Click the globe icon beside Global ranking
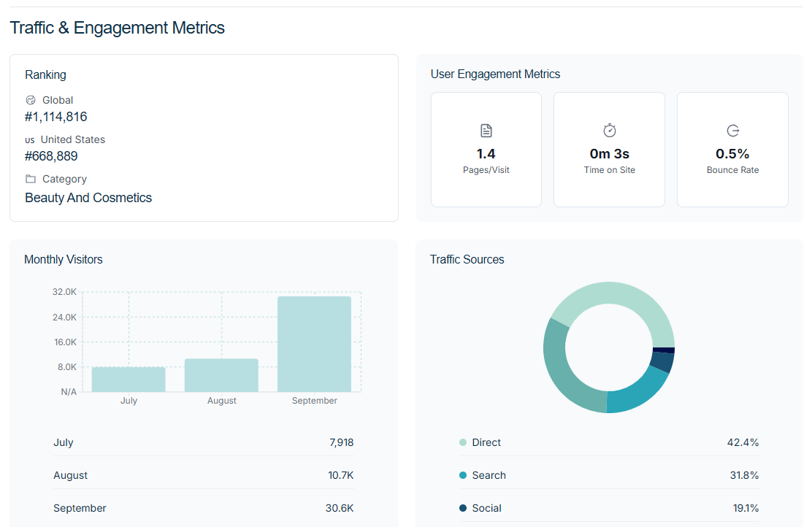This screenshot has width=812, height=527. [x=30, y=101]
